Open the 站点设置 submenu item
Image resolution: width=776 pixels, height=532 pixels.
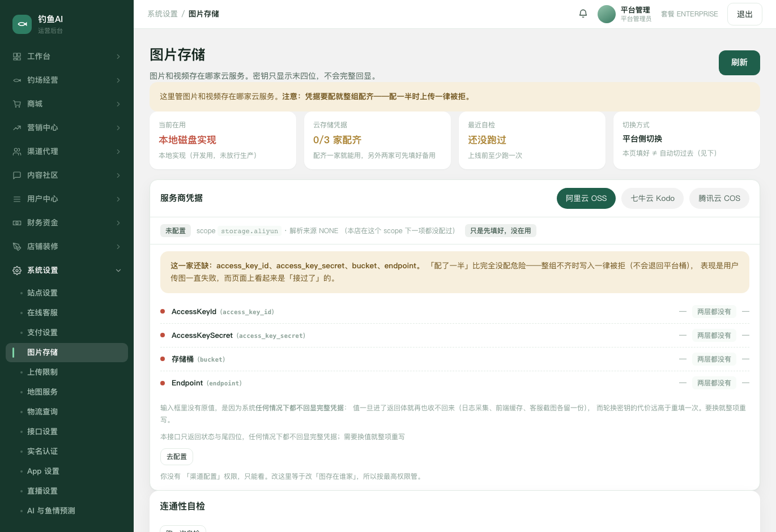[x=67, y=293]
